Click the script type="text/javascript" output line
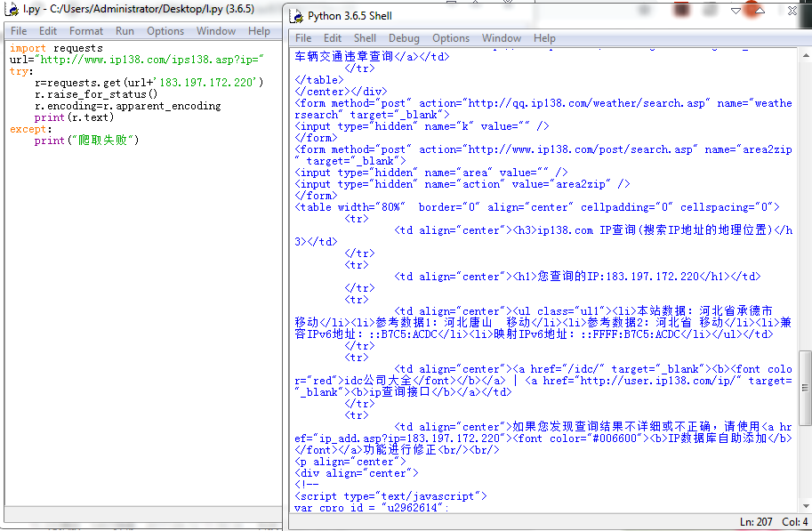Image resolution: width=812 pixels, height=531 pixels. point(390,496)
